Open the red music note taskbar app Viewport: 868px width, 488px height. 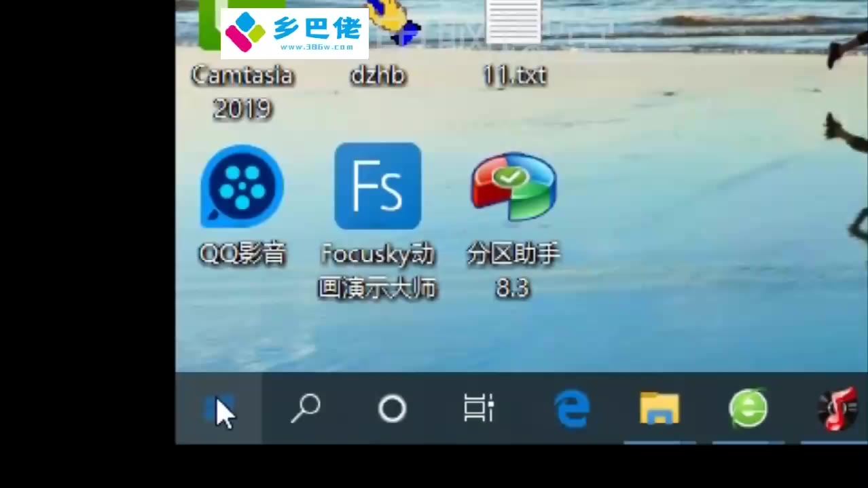coord(837,409)
